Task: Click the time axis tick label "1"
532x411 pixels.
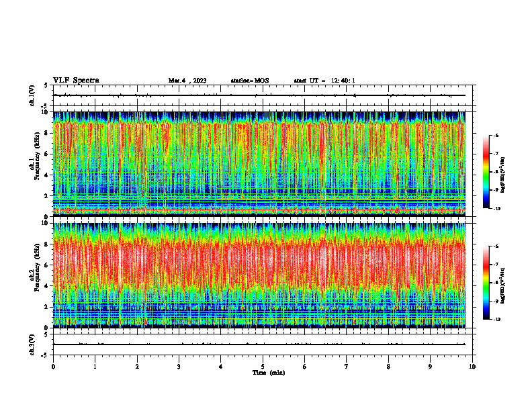Action: pos(95,367)
